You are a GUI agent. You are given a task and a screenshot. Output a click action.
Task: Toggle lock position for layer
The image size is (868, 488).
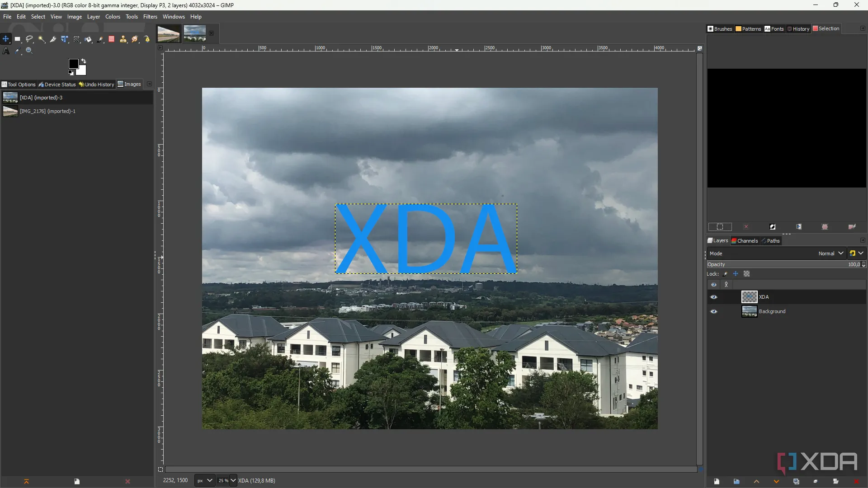[736, 274]
